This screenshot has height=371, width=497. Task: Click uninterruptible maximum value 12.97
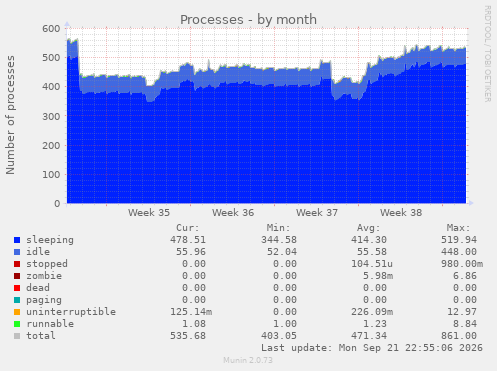(x=462, y=312)
